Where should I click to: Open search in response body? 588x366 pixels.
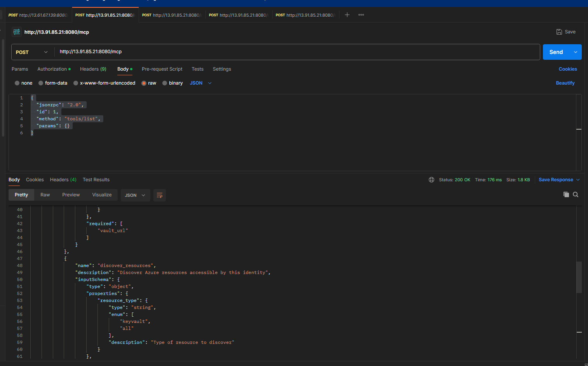[x=576, y=194]
